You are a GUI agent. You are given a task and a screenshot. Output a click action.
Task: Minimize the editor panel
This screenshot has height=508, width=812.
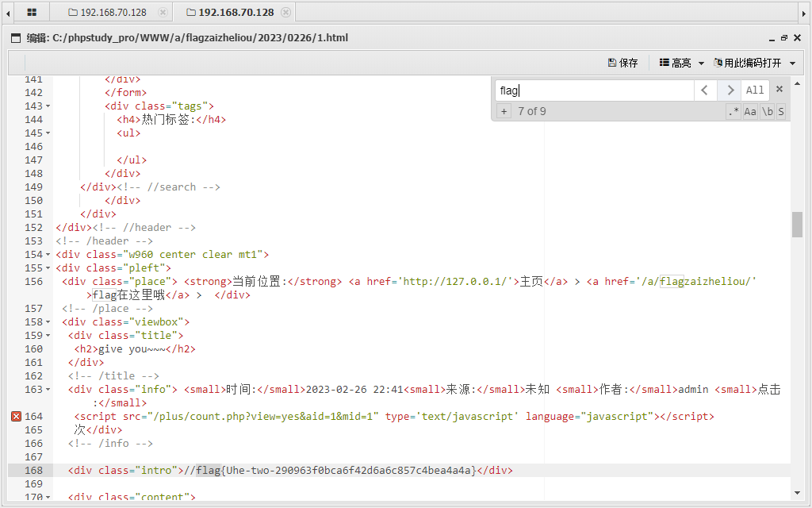[772, 38]
